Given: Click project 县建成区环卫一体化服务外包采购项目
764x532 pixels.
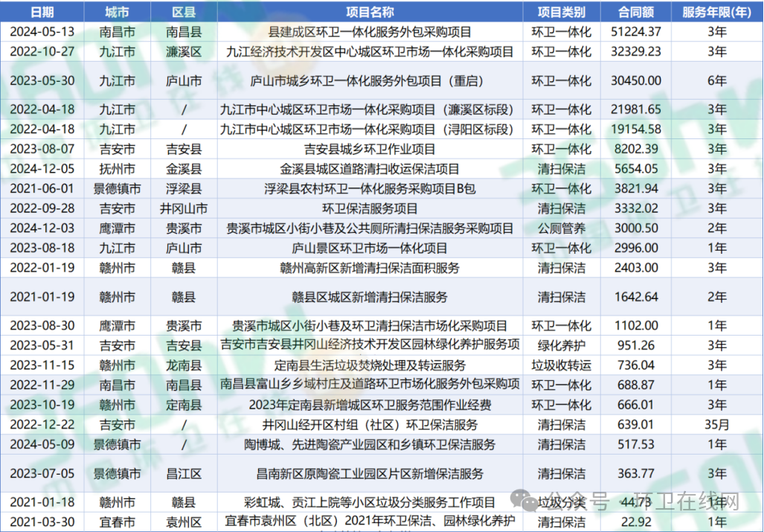Looking at the screenshot, I should [370, 32].
